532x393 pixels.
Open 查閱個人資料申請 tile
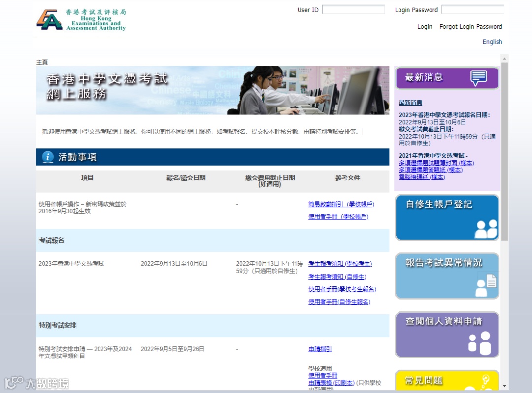[447, 335]
